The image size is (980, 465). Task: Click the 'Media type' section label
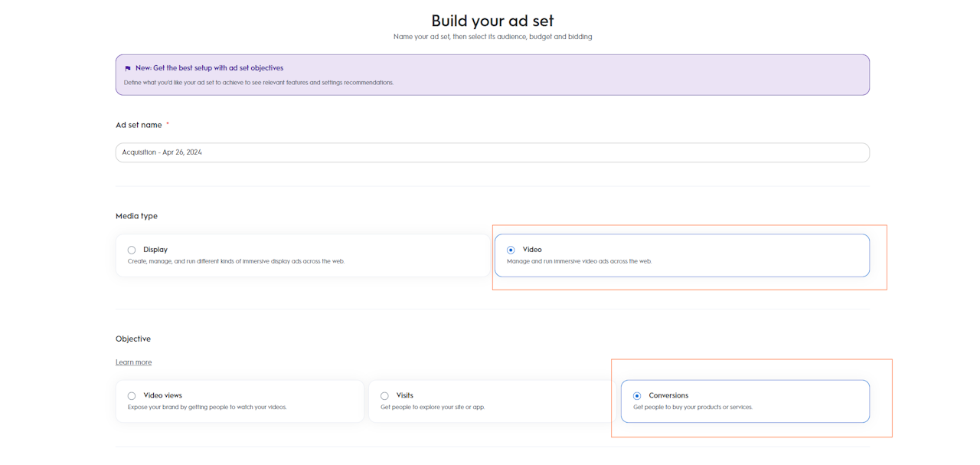(136, 216)
